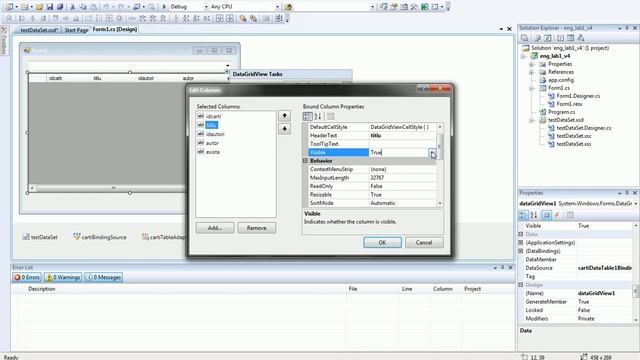Click the Properties icon in Solution Explorer toolbar
The height and width of the screenshot is (360, 640).
(x=524, y=38)
